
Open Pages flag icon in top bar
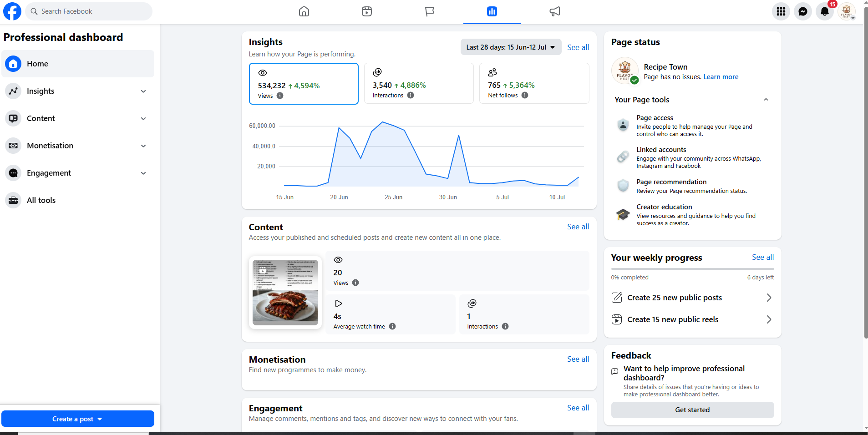pyautogui.click(x=429, y=11)
